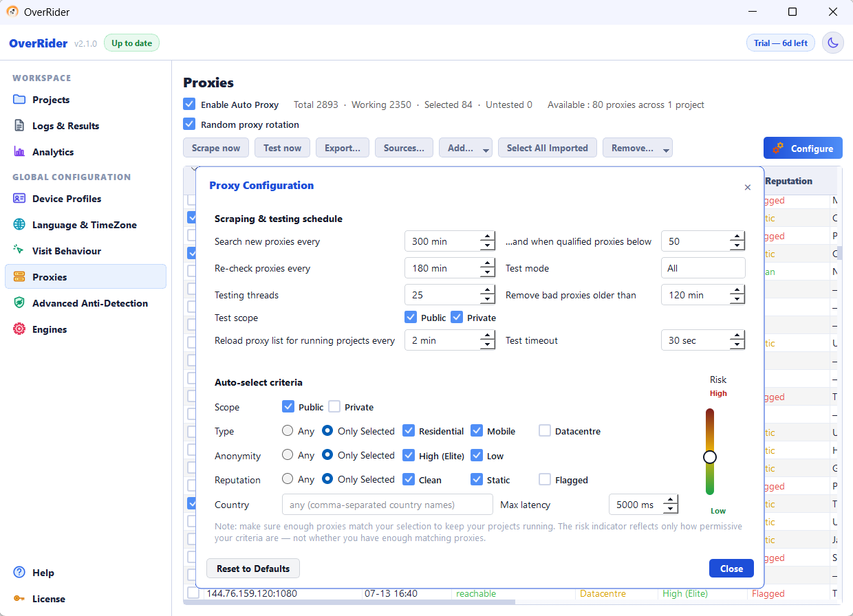
Task: Check Private in Auto-select Scope
Action: pyautogui.click(x=334, y=407)
